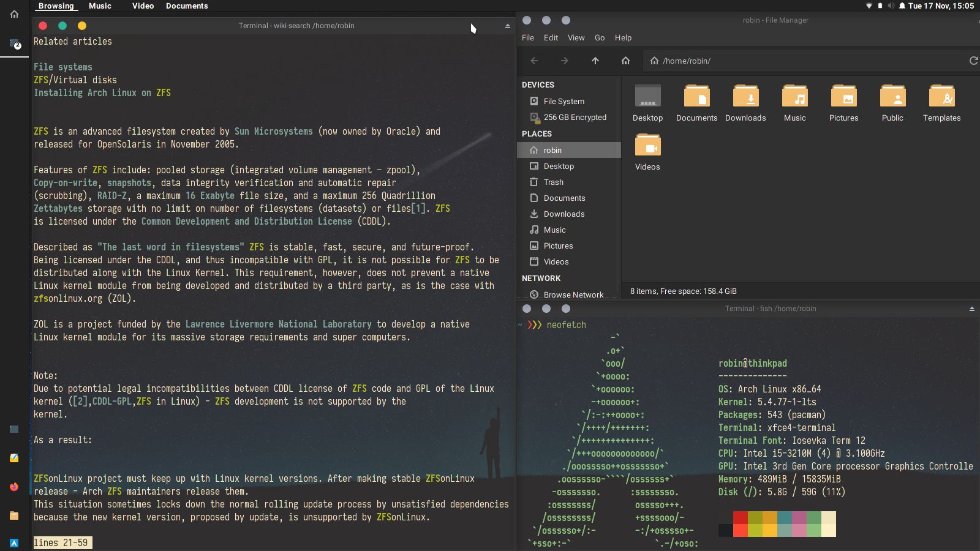Follow the Installing Arch Linux on ZFS link

click(102, 92)
